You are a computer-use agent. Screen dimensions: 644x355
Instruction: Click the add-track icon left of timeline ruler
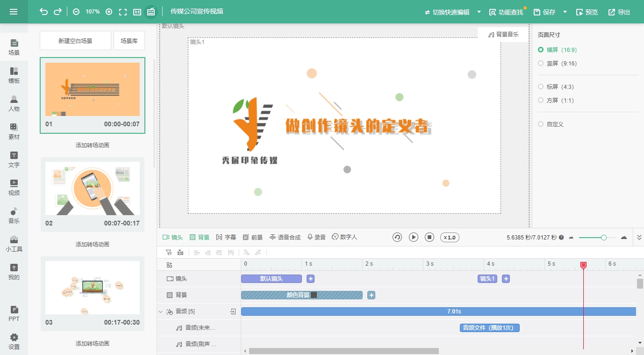169,264
